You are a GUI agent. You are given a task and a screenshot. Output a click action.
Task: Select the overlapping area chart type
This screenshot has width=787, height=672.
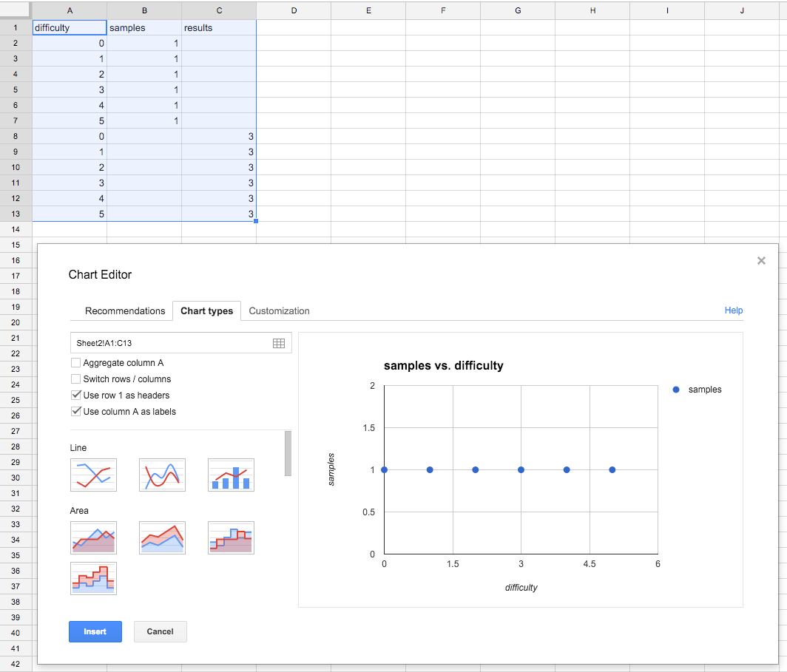[93, 537]
